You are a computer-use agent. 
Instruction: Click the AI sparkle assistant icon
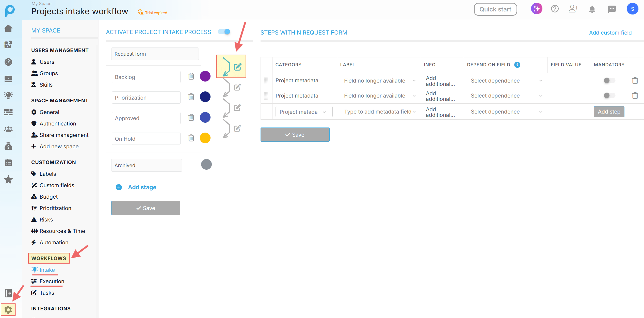point(536,9)
